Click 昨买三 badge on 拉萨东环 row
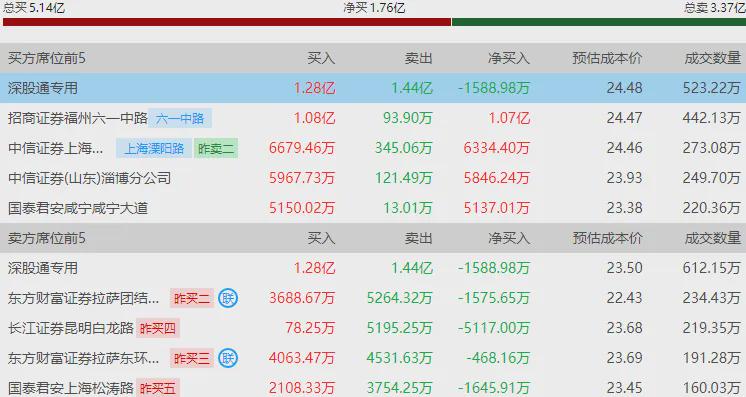This screenshot has height=397, width=746. [x=192, y=358]
